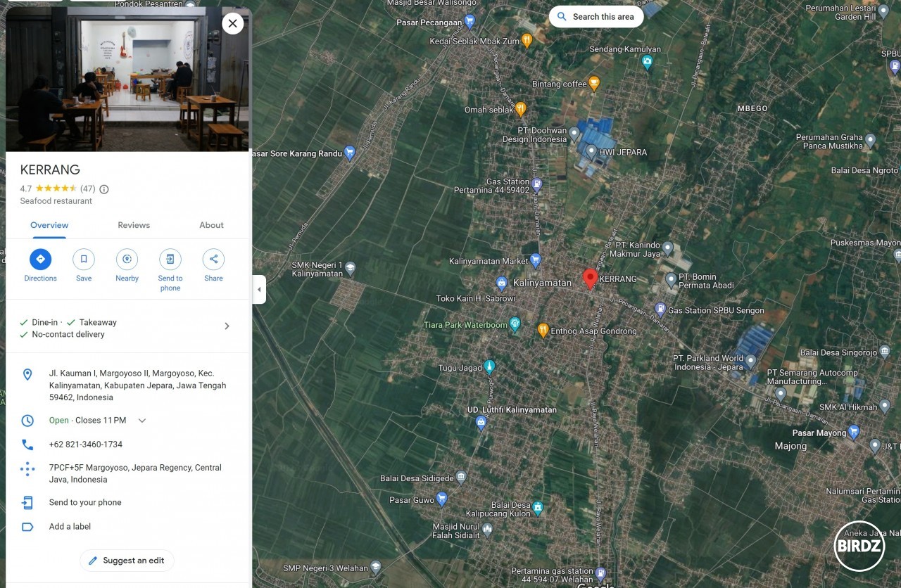Expand the dine-in and takeaway service details
Screen dimensions: 901x588
click(x=227, y=326)
